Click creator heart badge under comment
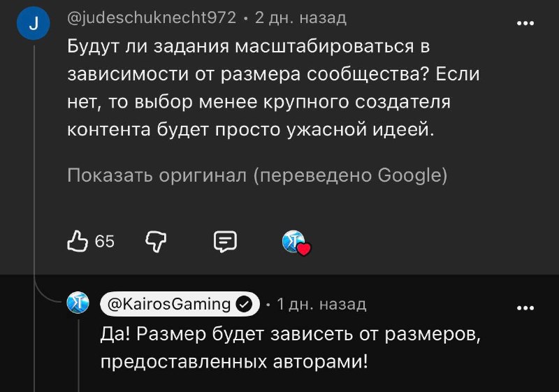 (x=296, y=242)
